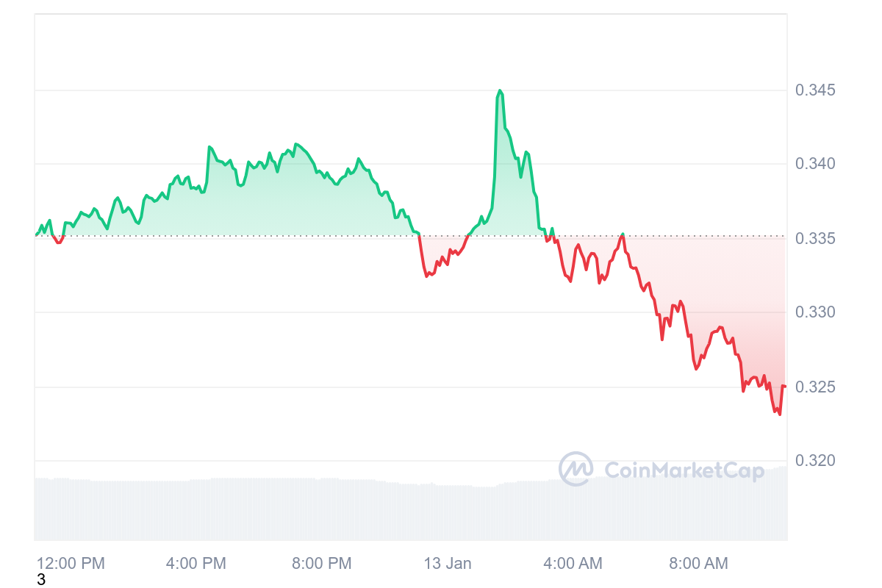Click the 0.330 price axis label

(x=815, y=312)
